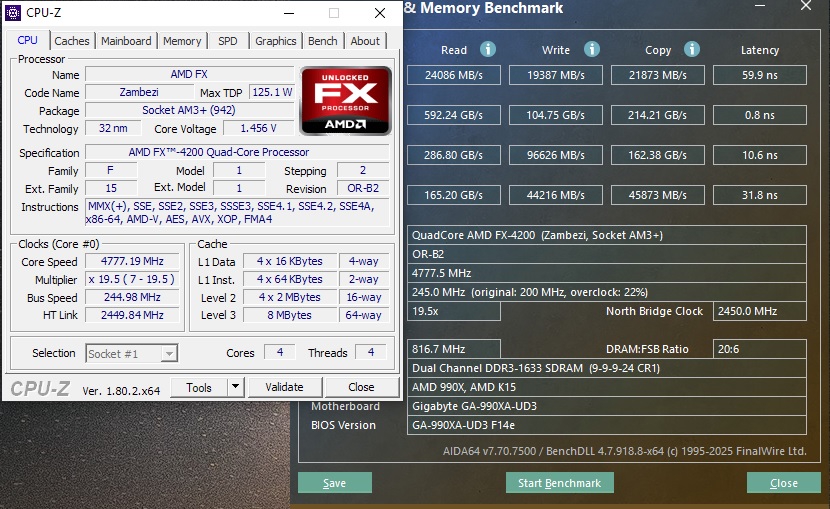Click the Close button in CPU-Z

[362, 387]
